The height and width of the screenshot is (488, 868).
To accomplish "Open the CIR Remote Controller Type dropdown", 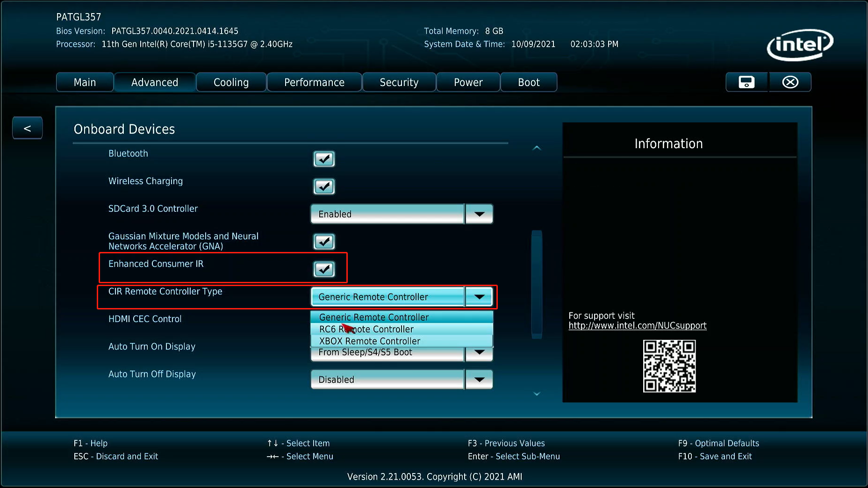I will [402, 297].
